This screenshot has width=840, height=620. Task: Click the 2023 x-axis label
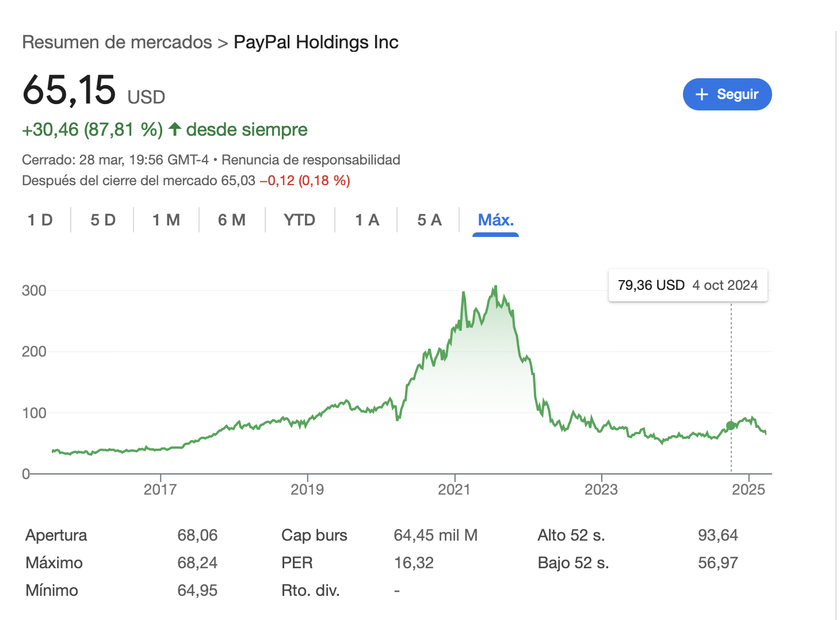(601, 489)
